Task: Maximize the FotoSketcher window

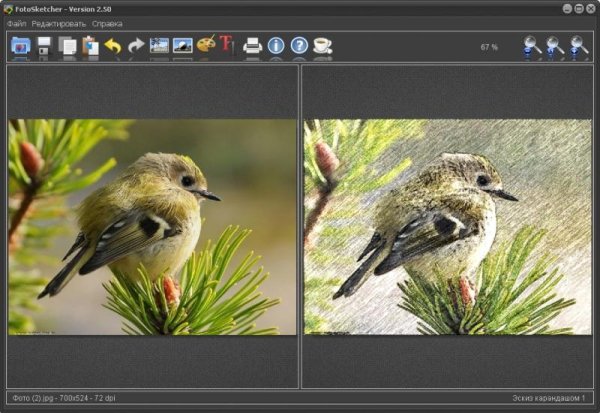Action: [579, 8]
